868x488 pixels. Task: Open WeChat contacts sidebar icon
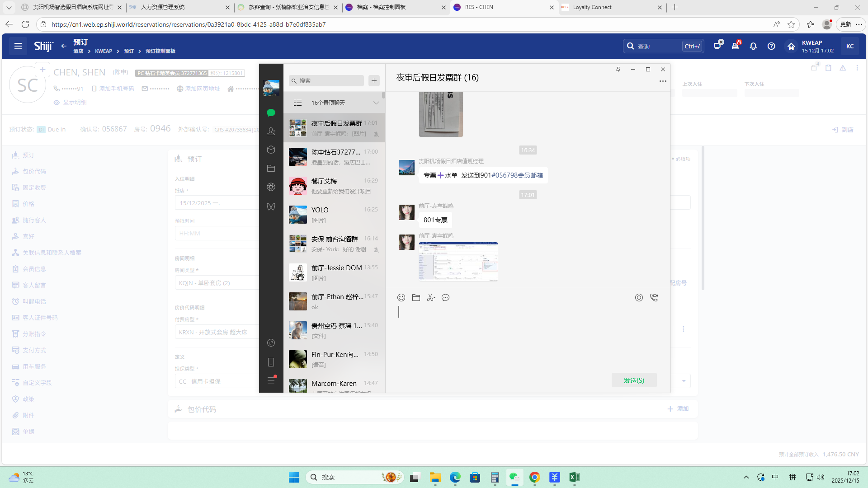[271, 131]
